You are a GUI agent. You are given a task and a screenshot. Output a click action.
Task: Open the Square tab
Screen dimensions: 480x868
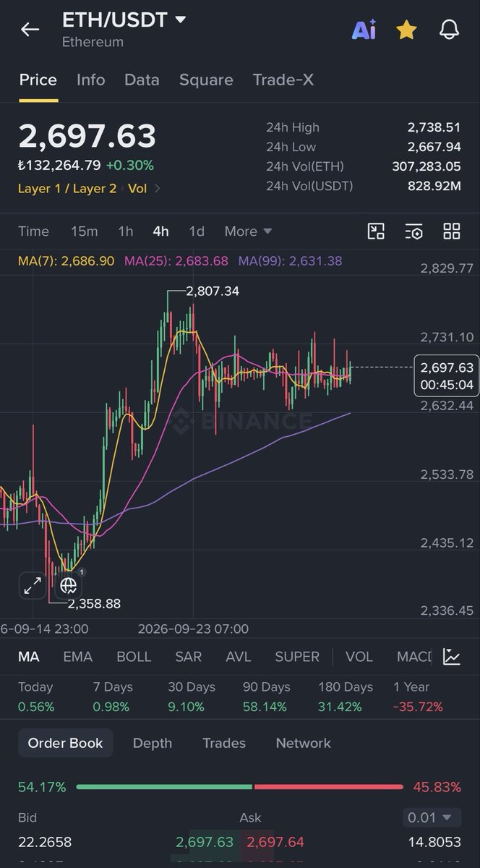[x=206, y=80]
